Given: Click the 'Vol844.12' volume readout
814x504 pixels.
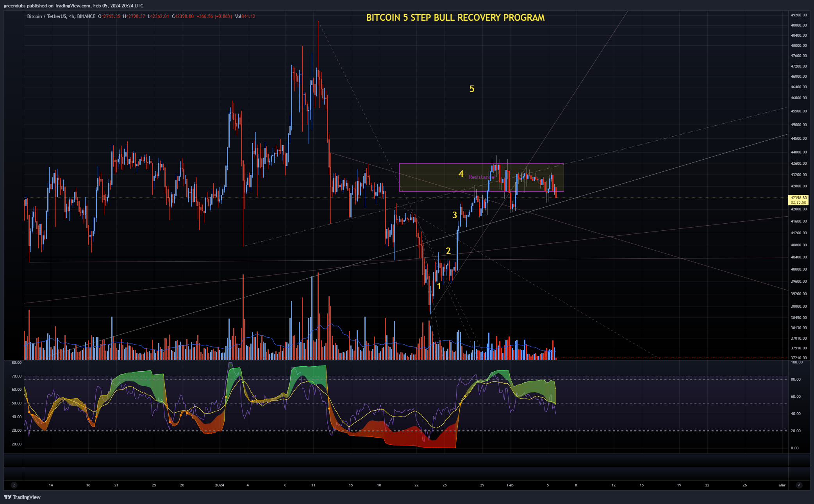Looking at the screenshot, I should tap(245, 16).
